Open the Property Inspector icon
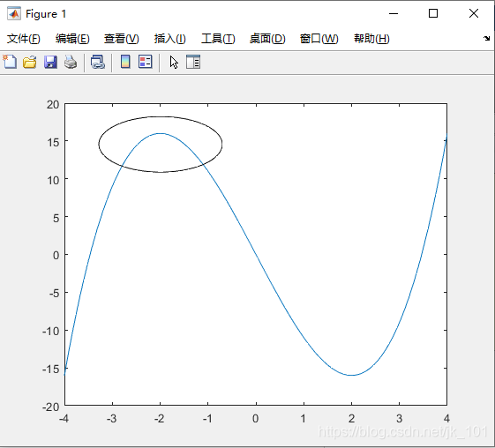 point(193,62)
